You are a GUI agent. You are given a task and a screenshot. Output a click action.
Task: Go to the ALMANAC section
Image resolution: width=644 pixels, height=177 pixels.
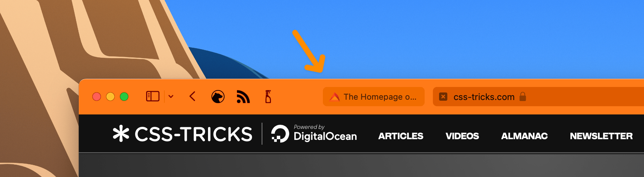524,136
